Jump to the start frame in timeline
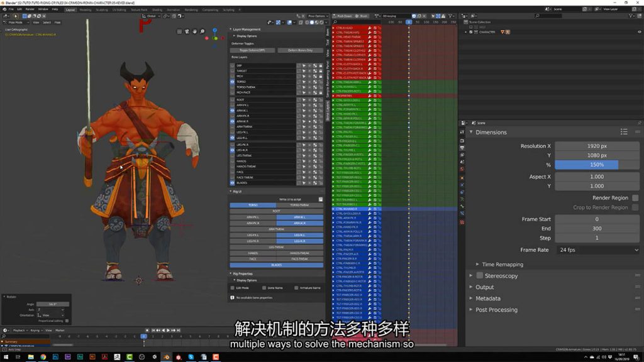 [x=153, y=330]
